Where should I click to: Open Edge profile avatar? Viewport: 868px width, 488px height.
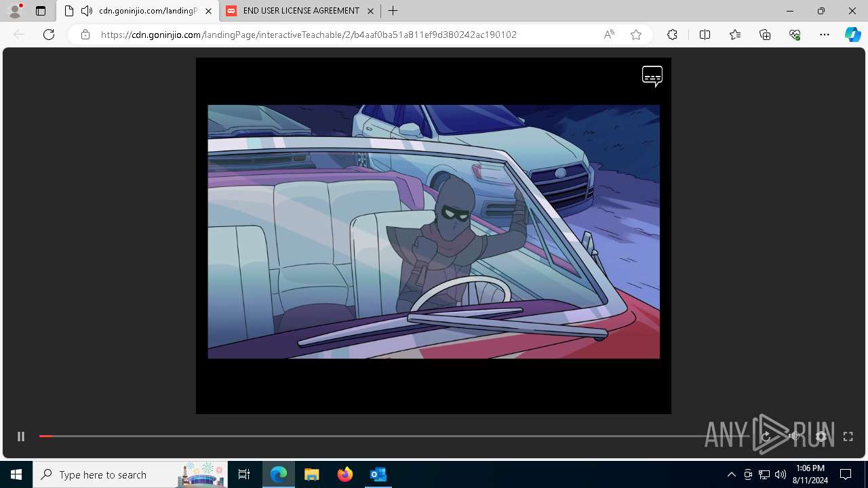(x=15, y=11)
